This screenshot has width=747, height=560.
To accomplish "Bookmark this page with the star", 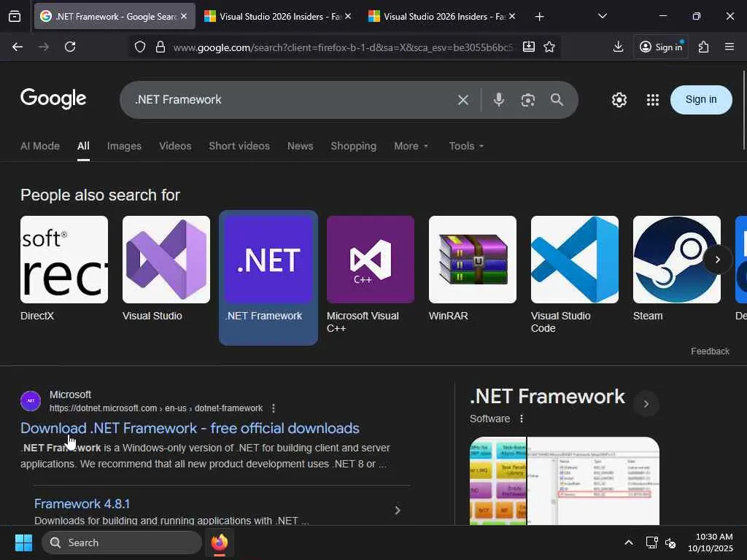I will tap(549, 47).
